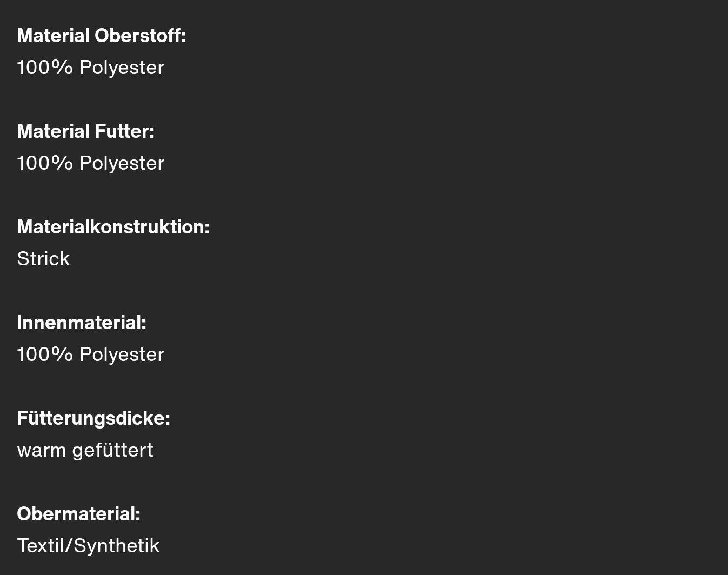The image size is (728, 575).
Task: Click the word 'warm' under Fütterungsdicke
Action: (41, 451)
